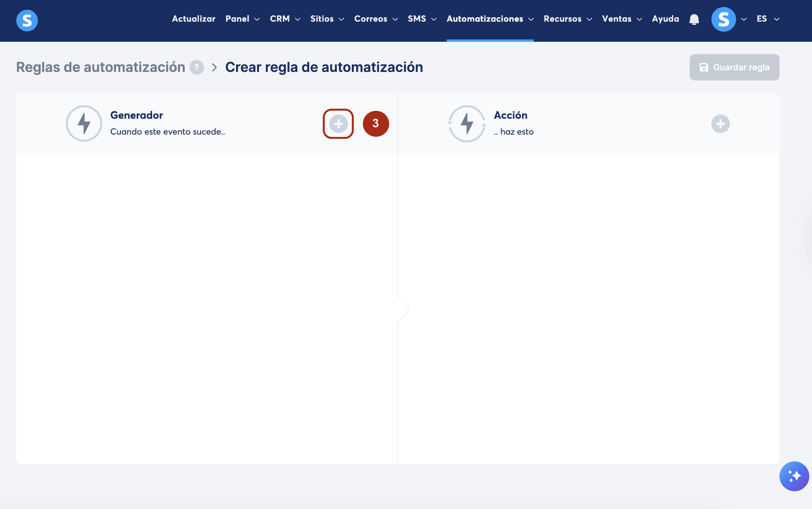Expand the Automatizaciones menu
The width and height of the screenshot is (812, 509).
pyautogui.click(x=490, y=19)
